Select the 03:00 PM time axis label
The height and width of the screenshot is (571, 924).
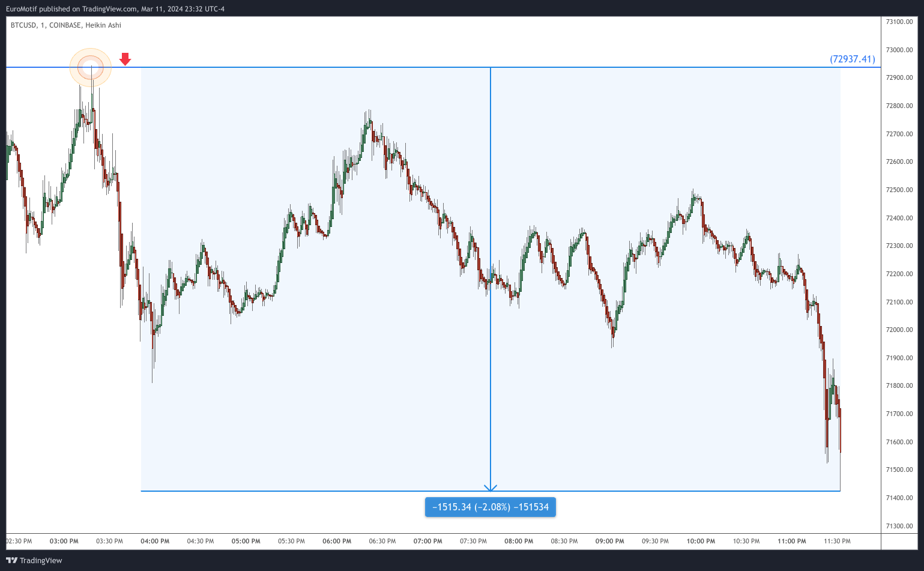pyautogui.click(x=64, y=541)
